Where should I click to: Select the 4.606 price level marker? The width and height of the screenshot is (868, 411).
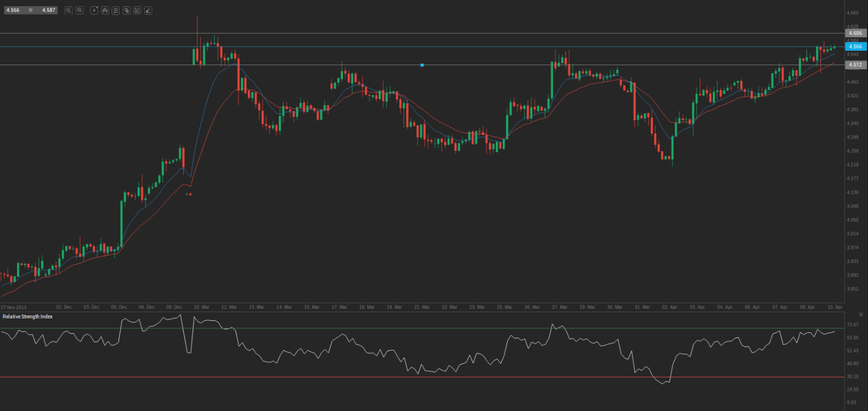coord(855,33)
